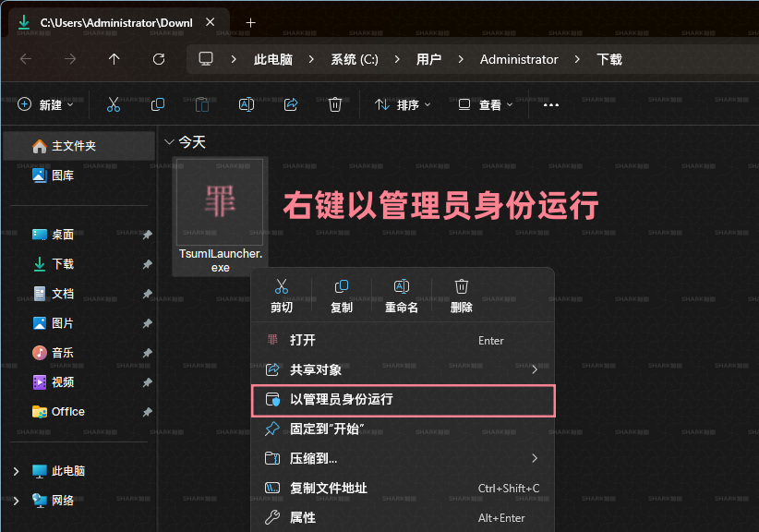Open the 查看 view dropdown
The image size is (759, 532).
click(486, 104)
